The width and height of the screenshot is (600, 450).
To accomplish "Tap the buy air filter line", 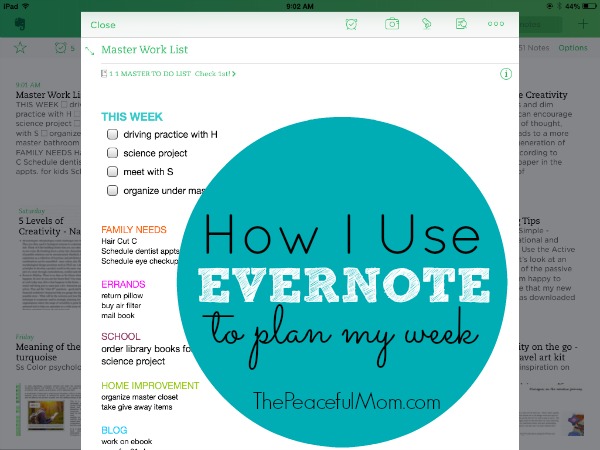I will pyautogui.click(x=121, y=306).
